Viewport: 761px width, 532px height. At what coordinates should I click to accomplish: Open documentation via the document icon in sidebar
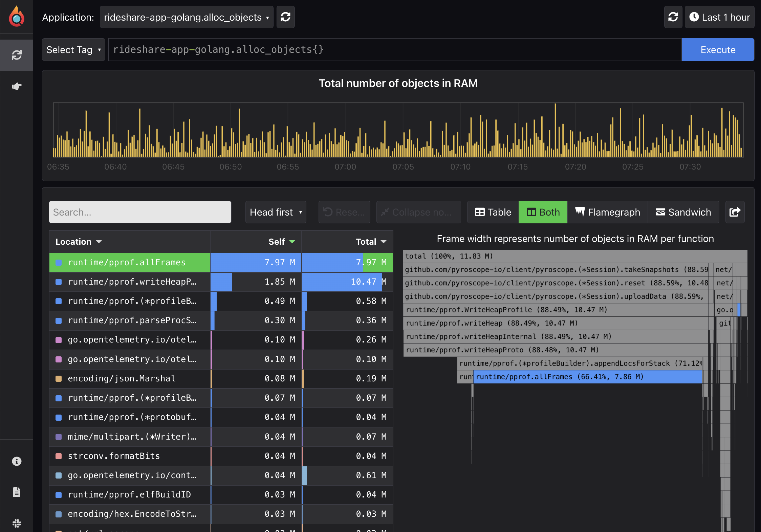point(16,492)
